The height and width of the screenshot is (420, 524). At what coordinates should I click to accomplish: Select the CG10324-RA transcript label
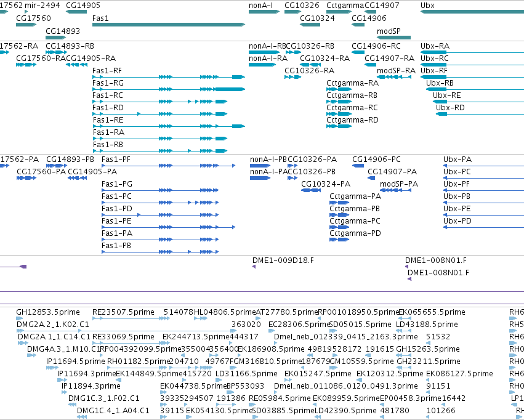[x=325, y=59]
